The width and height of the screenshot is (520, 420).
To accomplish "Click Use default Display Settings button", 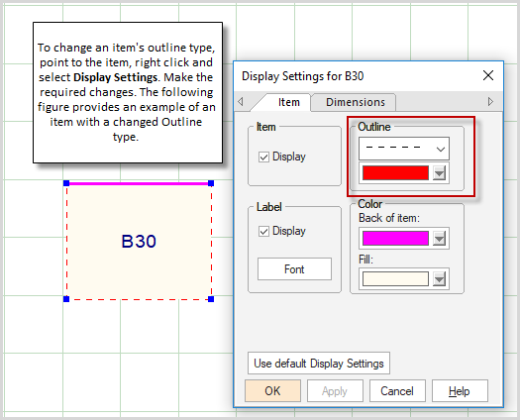I will click(x=319, y=364).
